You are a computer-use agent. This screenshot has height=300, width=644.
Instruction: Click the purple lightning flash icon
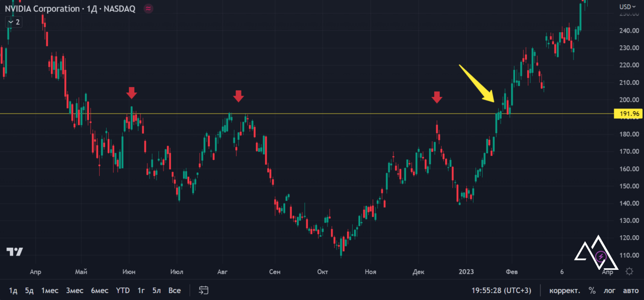click(x=601, y=257)
